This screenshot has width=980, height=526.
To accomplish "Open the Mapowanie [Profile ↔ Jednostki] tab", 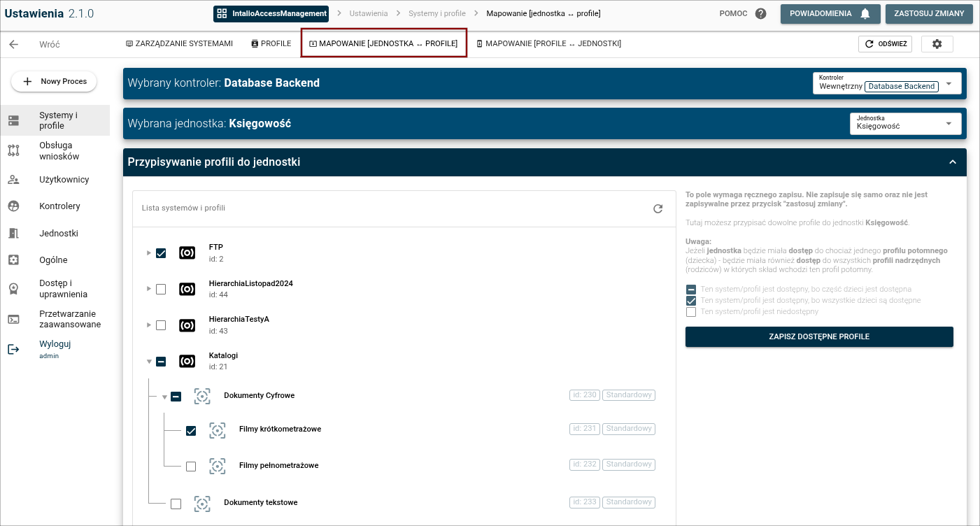I will pyautogui.click(x=548, y=44).
